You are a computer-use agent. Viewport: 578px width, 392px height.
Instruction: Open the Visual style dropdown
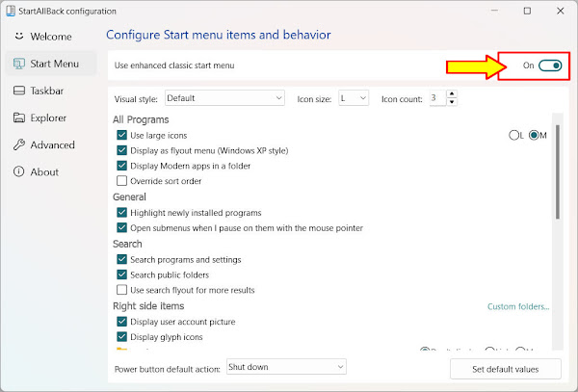[x=224, y=98]
